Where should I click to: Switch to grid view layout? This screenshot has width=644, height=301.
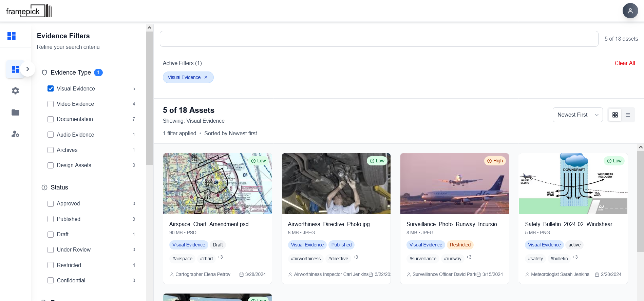pyautogui.click(x=615, y=115)
